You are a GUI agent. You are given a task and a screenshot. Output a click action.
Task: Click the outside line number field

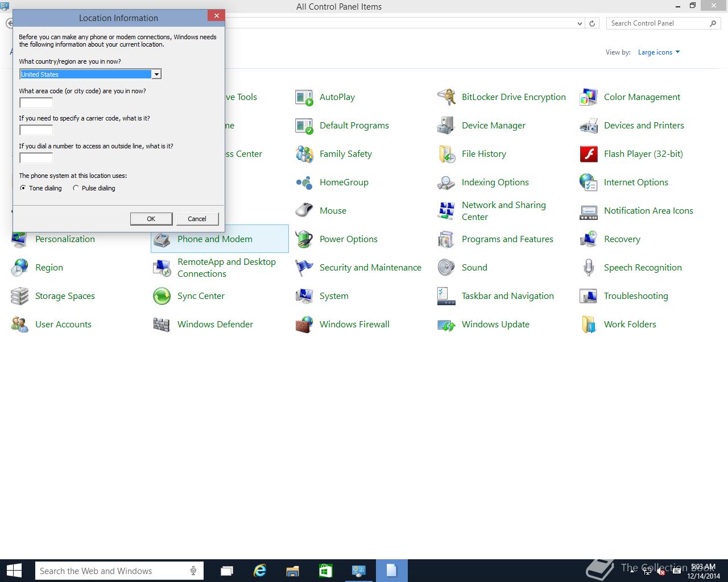(x=36, y=158)
